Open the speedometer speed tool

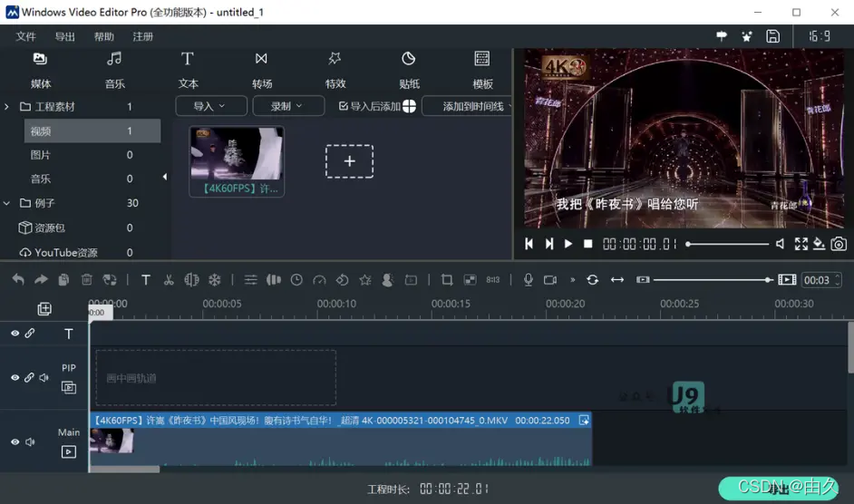click(x=319, y=279)
